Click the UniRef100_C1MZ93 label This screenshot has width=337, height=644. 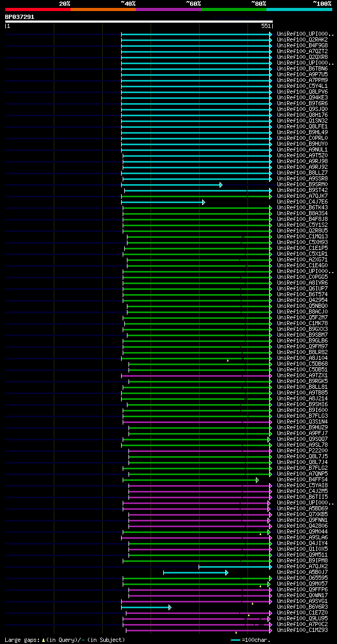[x=302, y=630]
